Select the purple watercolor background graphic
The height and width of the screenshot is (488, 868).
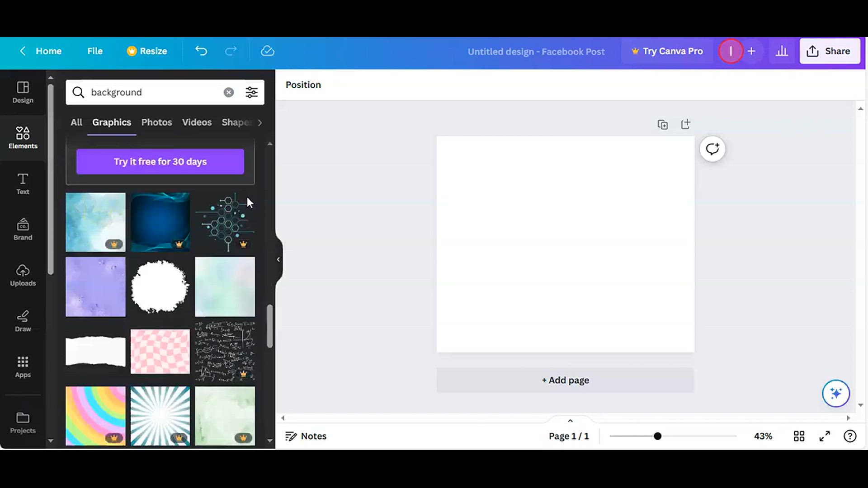tap(95, 287)
